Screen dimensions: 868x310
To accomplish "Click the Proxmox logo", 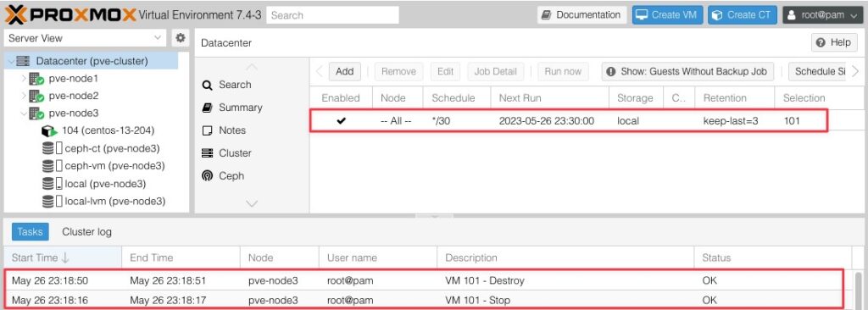I will pos(70,15).
